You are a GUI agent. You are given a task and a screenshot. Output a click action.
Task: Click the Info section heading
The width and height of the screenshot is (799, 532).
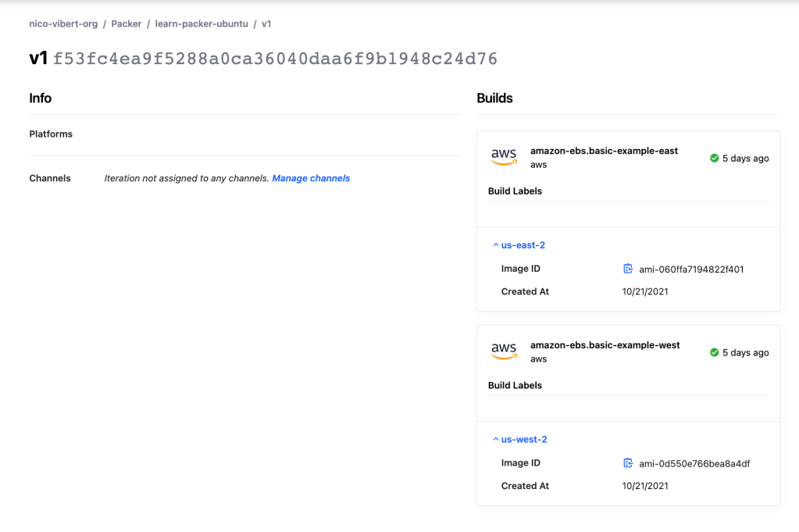(x=41, y=98)
